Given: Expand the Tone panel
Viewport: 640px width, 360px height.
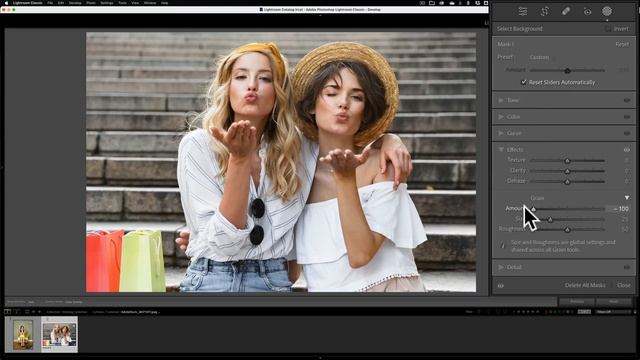Looking at the screenshot, I should 501,100.
